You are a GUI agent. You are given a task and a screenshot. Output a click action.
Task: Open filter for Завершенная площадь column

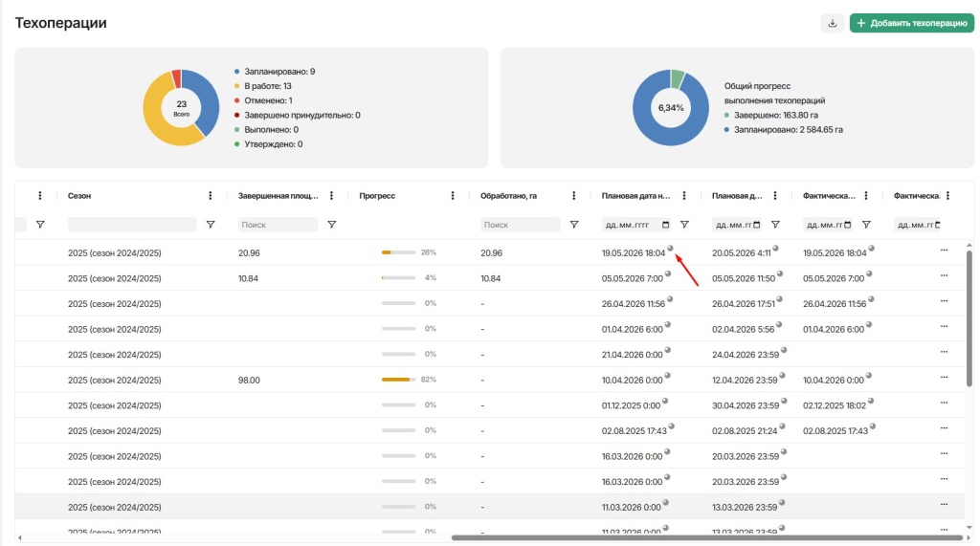click(x=332, y=225)
